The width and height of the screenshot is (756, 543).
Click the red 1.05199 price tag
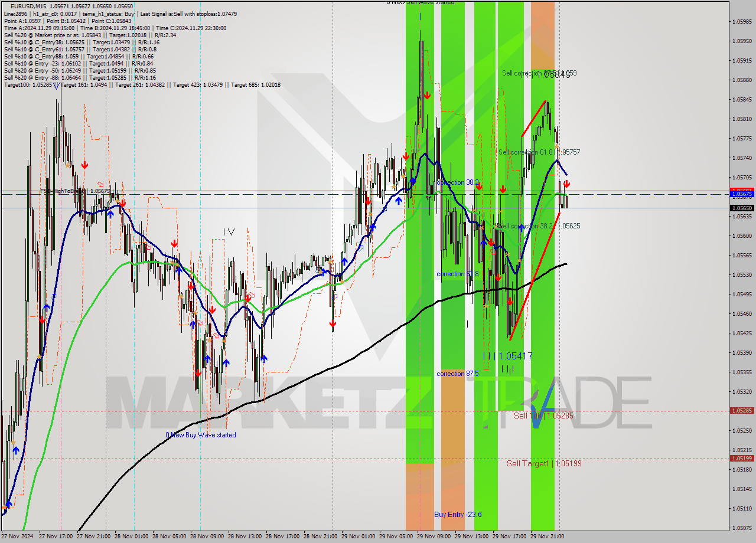tap(741, 458)
